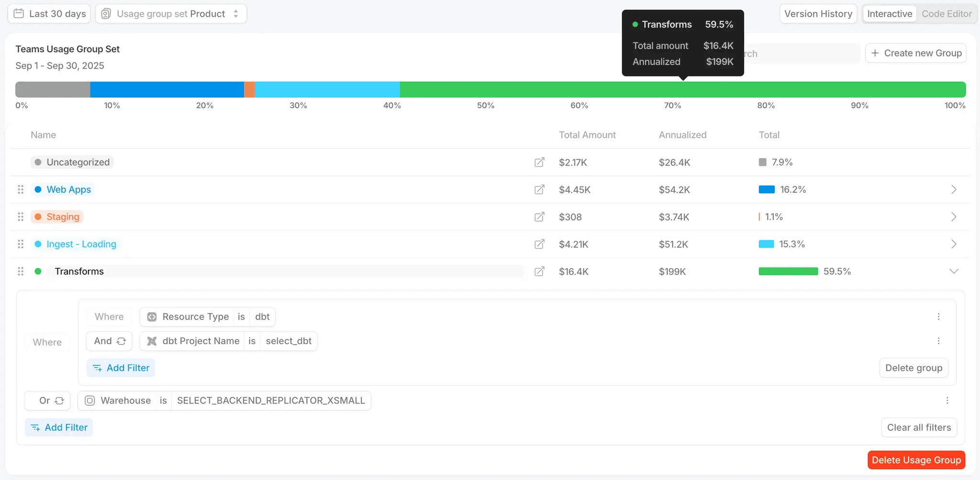Switch to the Code Editor tab
The width and height of the screenshot is (980, 480).
[x=947, y=14]
